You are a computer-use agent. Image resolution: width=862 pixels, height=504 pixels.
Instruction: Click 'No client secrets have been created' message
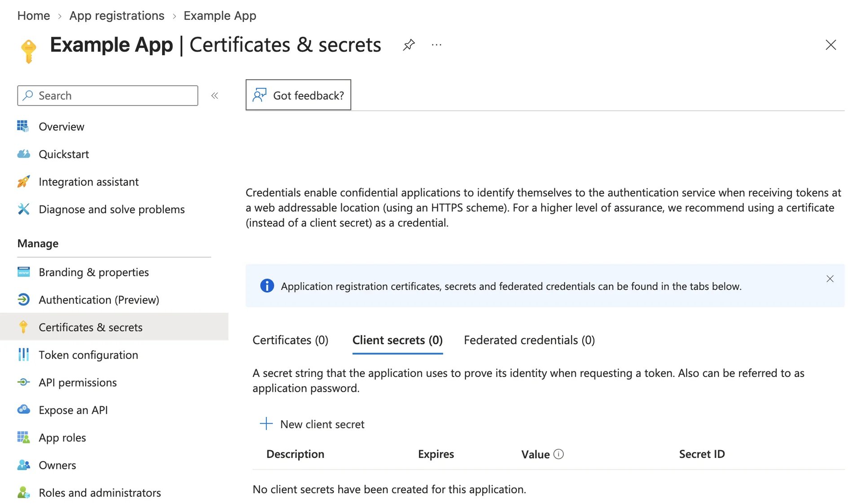(389, 489)
